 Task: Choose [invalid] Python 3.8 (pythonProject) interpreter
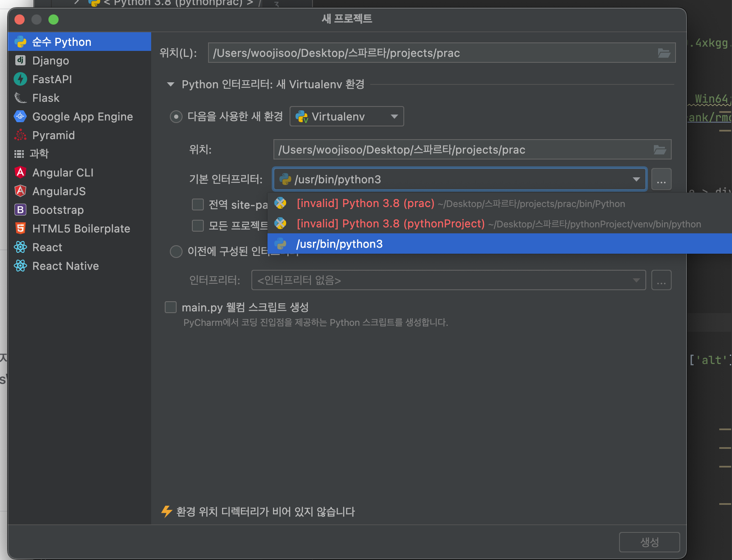click(500, 224)
